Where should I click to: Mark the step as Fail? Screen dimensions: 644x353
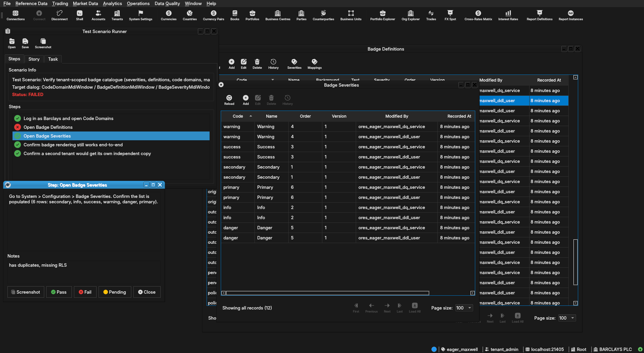pyautogui.click(x=85, y=292)
